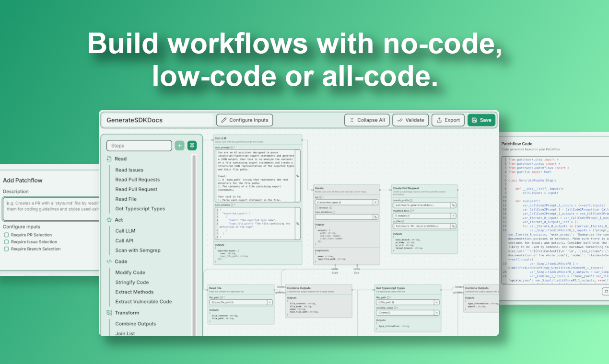
Task: Click link icon next to max_iterations field
Action: click(x=375, y=217)
